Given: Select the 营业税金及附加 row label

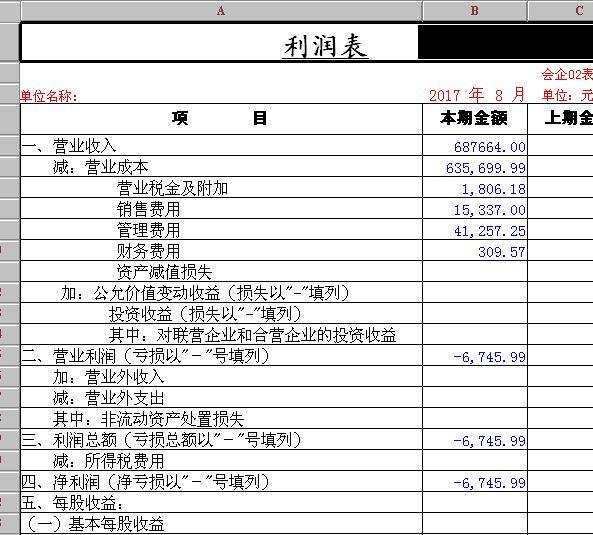Looking at the screenshot, I should pos(172,188).
